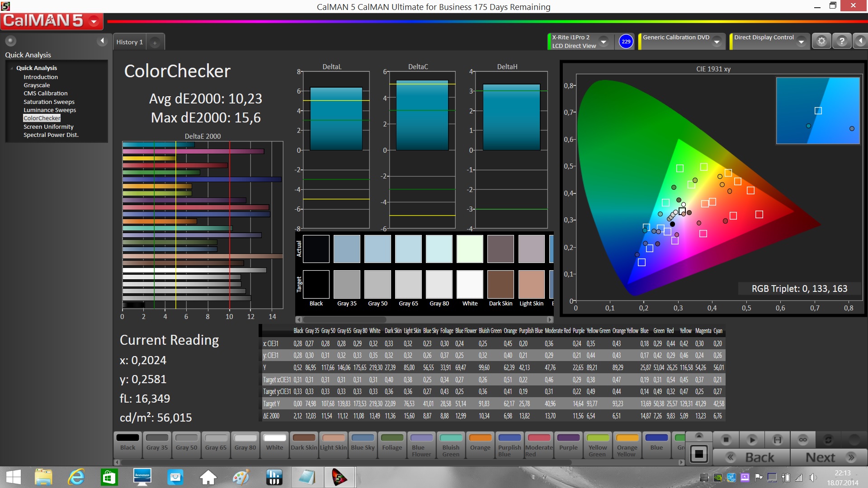Select Saturation Sweeps in workflow list
This screenshot has width=868, height=488.
pyautogui.click(x=49, y=102)
